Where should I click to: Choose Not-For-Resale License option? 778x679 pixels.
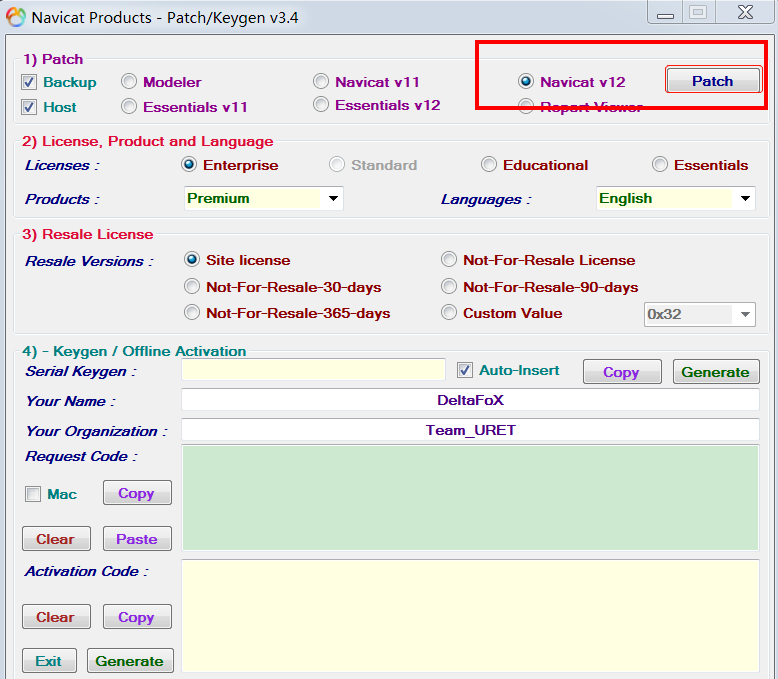point(449,260)
